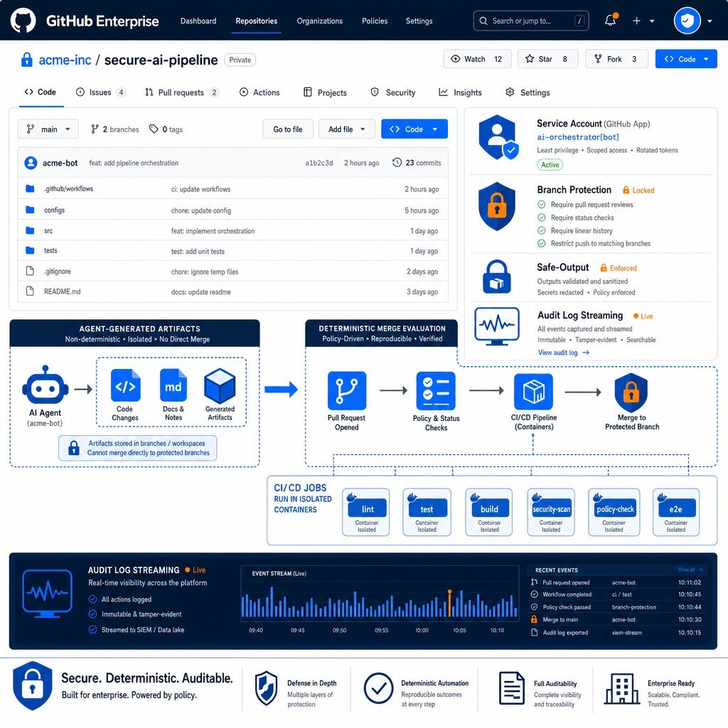Click the lint container job
Viewport: 728px width, 728px height.
(366, 512)
